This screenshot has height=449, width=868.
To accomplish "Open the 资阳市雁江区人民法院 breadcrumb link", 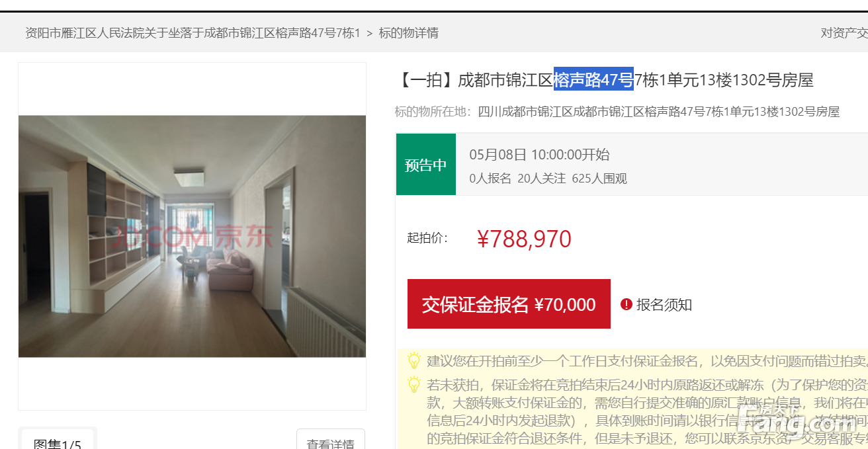I will click(x=193, y=32).
